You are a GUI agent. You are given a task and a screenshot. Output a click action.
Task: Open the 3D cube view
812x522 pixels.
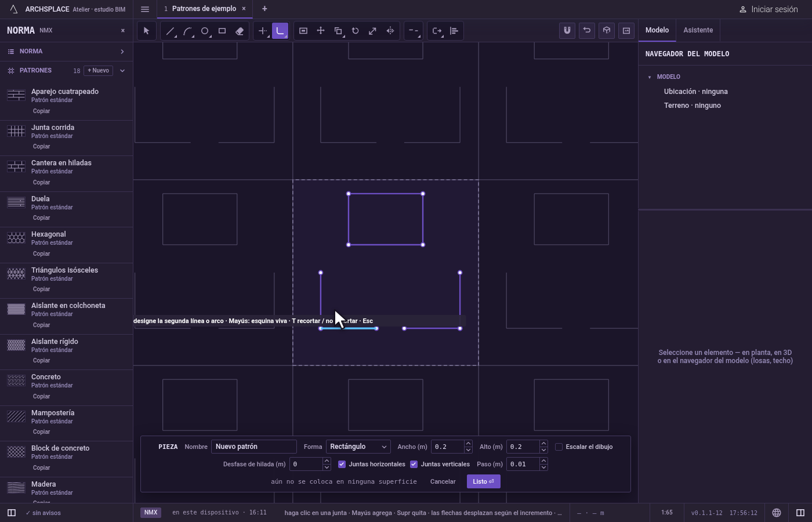pos(607,30)
